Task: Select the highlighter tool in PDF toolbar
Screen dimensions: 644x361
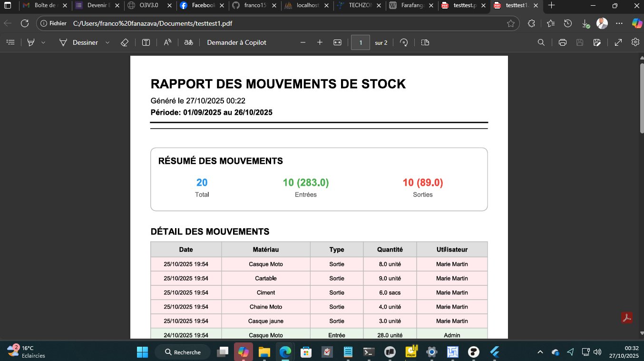Action: click(31, 42)
